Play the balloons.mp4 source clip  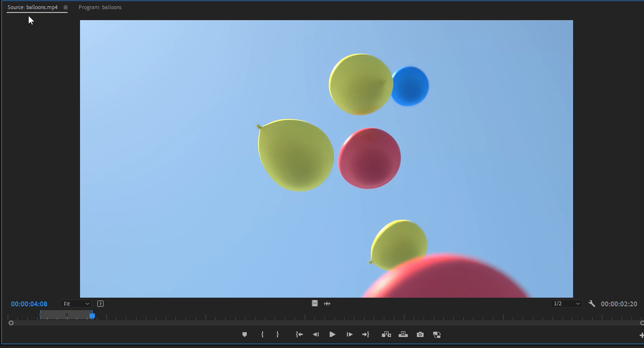click(333, 335)
